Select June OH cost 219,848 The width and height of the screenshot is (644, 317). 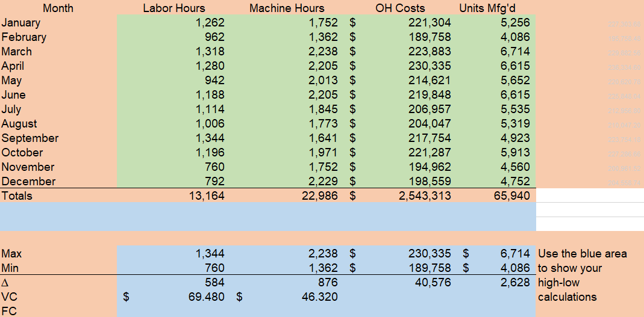coord(430,94)
